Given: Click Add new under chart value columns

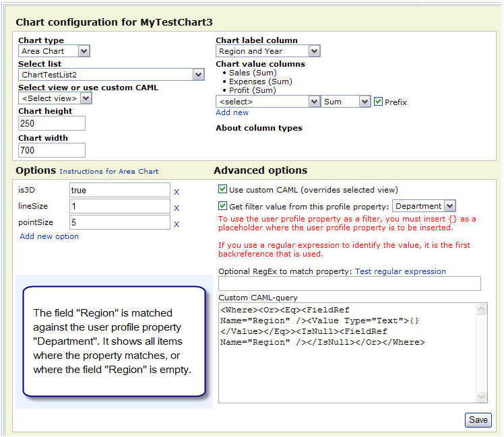Looking at the screenshot, I should pyautogui.click(x=232, y=112).
